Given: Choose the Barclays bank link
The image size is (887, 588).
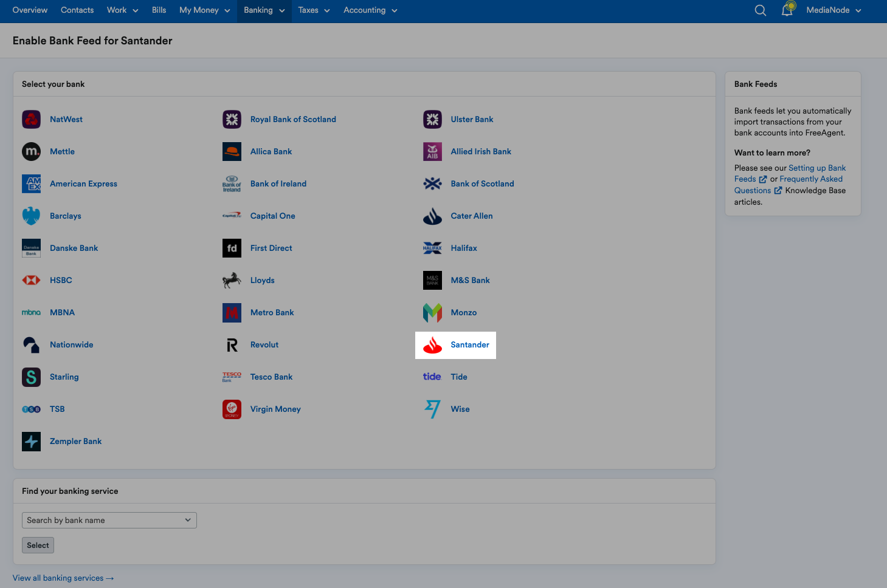Looking at the screenshot, I should [66, 216].
